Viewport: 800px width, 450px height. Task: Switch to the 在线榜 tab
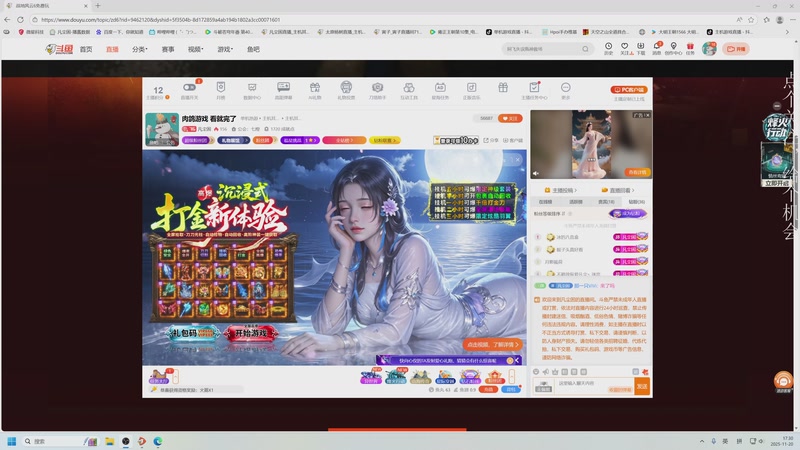(545, 202)
